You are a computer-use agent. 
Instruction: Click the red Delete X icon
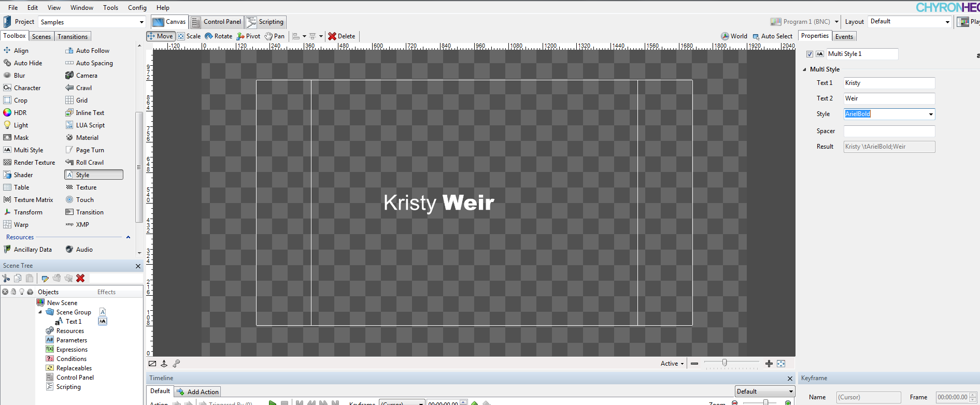tap(332, 36)
